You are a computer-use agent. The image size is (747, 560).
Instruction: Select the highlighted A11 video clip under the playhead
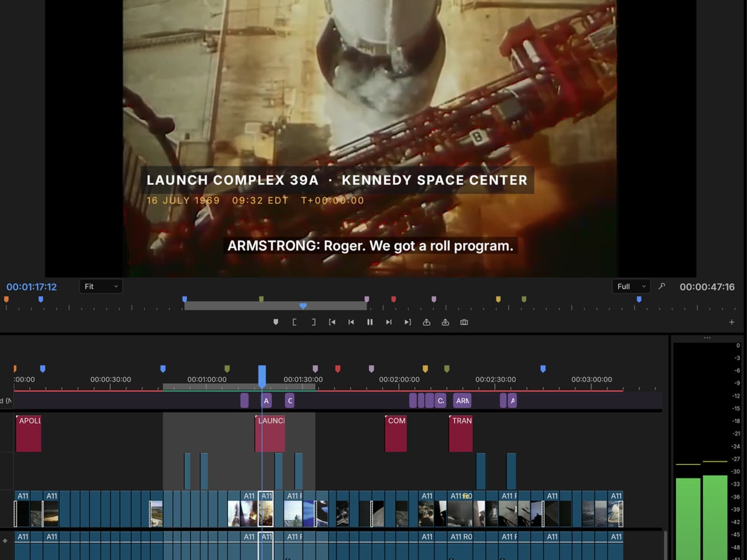266,509
